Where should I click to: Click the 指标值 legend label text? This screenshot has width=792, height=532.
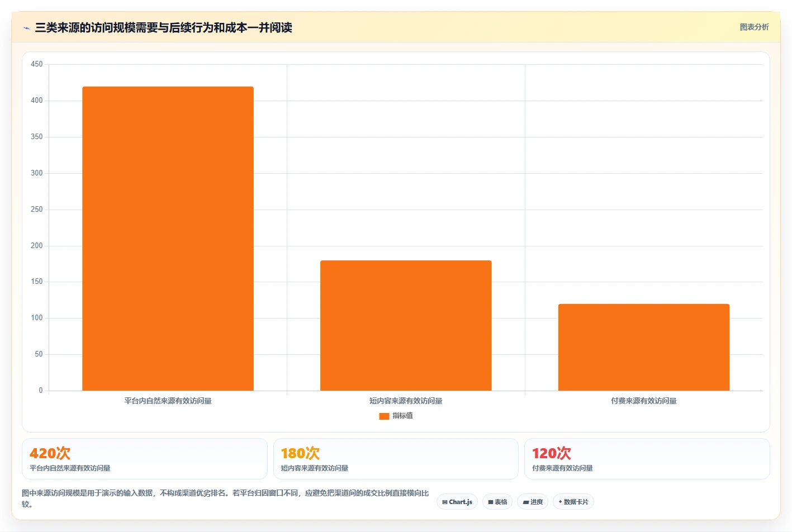pos(402,416)
